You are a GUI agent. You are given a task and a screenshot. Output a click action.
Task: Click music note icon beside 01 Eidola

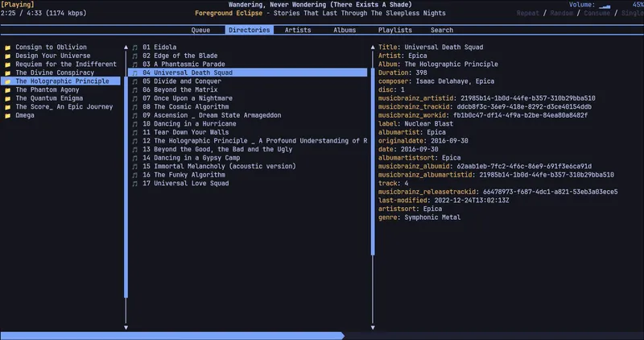(x=134, y=48)
